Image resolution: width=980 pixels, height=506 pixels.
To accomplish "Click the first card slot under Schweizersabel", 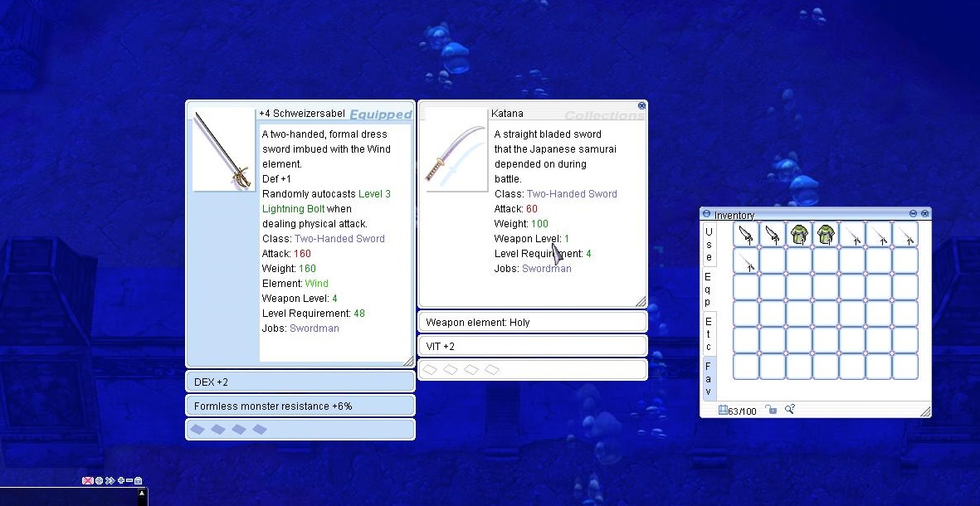I will coord(197,429).
